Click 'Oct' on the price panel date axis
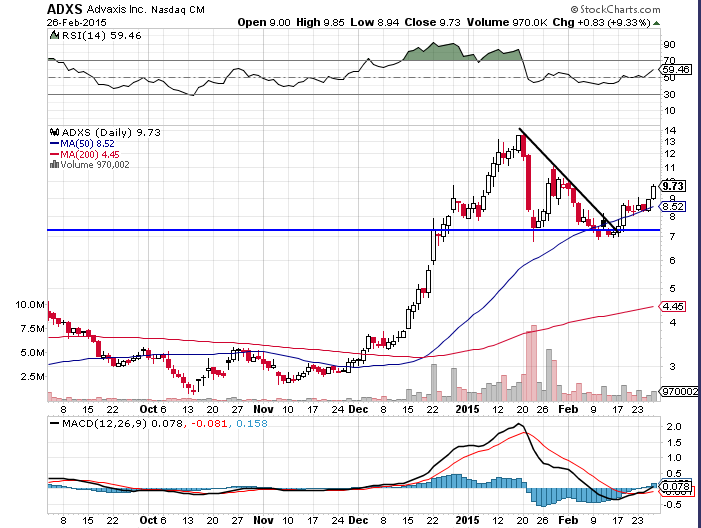 pos(149,409)
